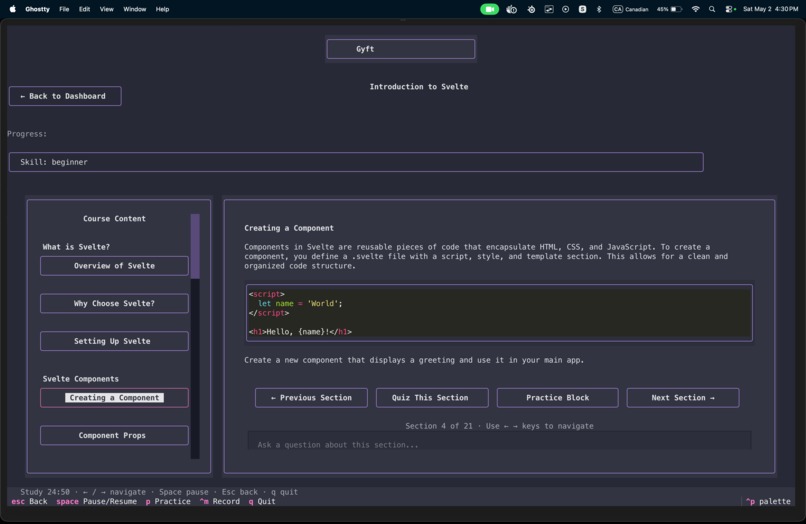Click the Study 24:50 timer text

coord(45,492)
